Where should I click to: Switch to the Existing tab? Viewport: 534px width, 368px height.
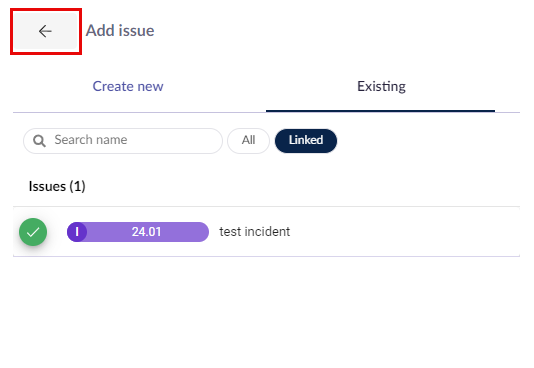tap(381, 86)
